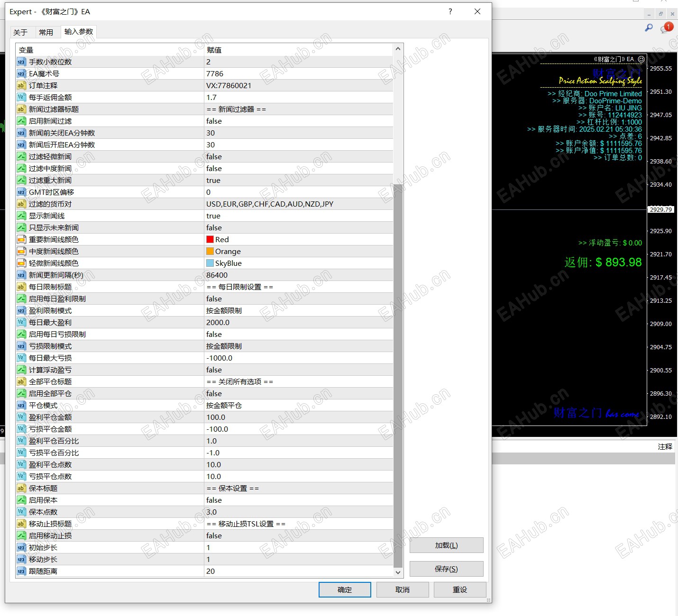Click the boolean icon beside 启用新闻过滤

click(21, 121)
